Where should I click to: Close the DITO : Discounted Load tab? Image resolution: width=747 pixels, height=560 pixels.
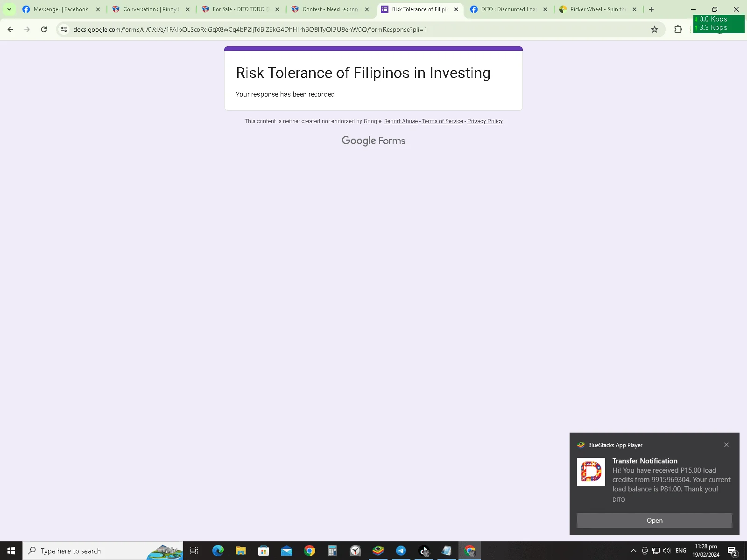point(545,9)
